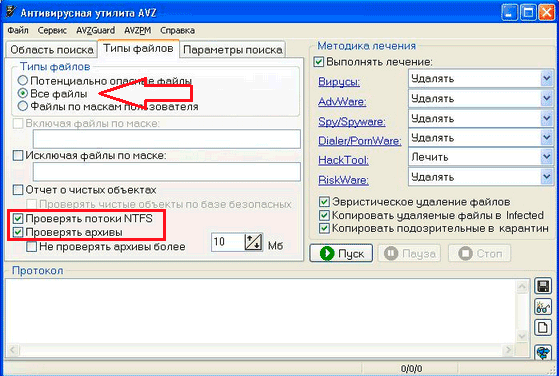The width and height of the screenshot is (559, 376).
Task: Open the Справка menu
Action: coord(178,31)
